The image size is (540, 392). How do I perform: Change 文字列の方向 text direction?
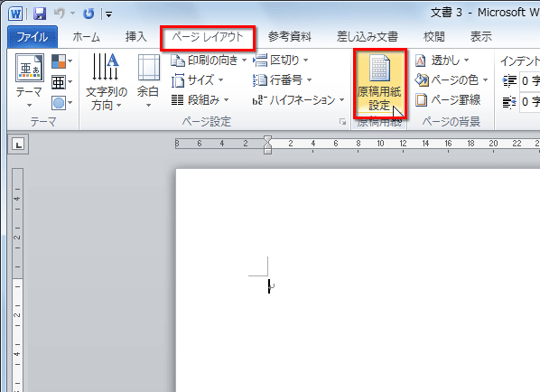point(106,81)
